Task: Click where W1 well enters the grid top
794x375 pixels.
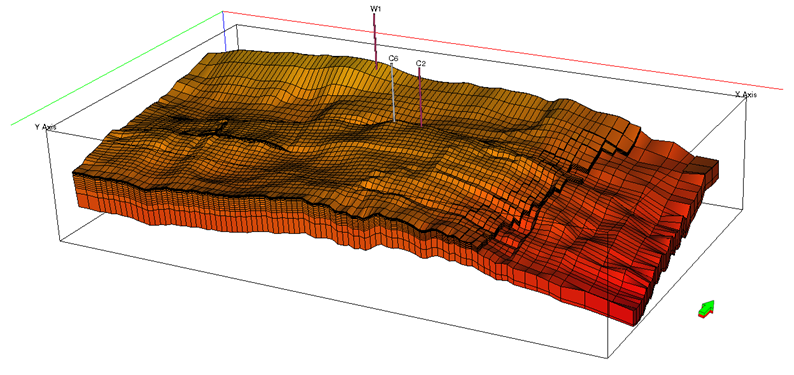Action: (377, 67)
